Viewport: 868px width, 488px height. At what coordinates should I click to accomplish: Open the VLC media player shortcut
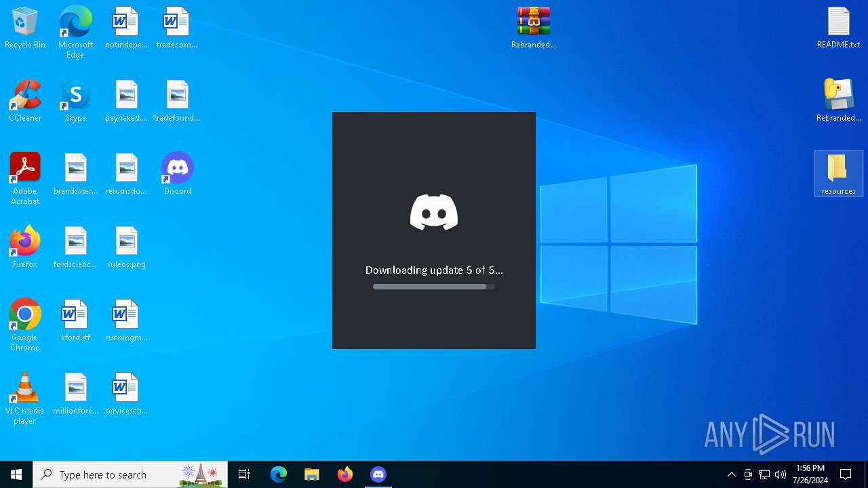(25, 399)
